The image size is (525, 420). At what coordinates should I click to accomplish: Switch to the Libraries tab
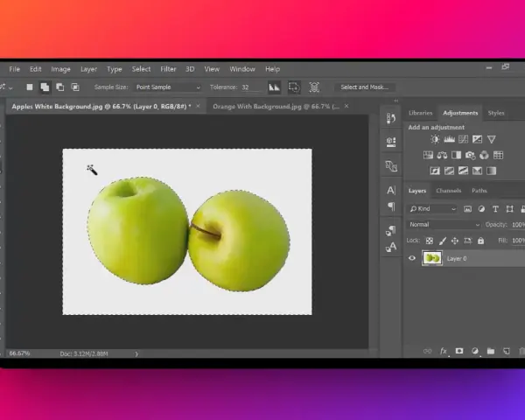point(421,113)
